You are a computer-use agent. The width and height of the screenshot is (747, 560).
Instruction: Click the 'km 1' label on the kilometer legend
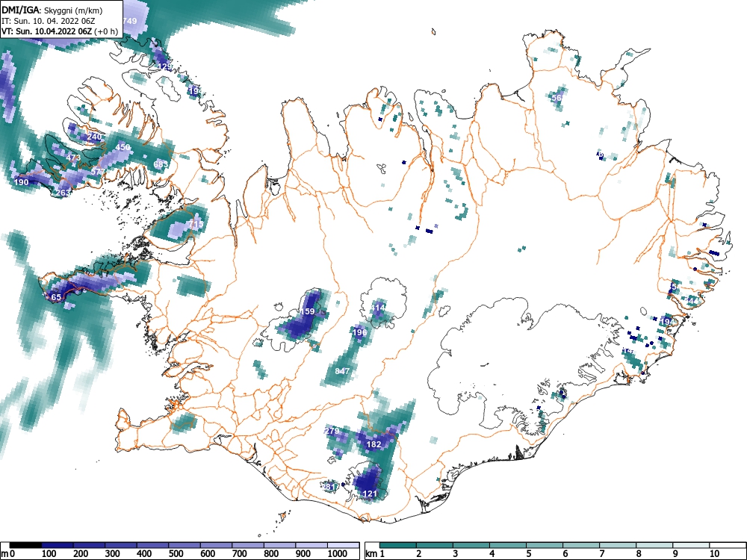(374, 554)
